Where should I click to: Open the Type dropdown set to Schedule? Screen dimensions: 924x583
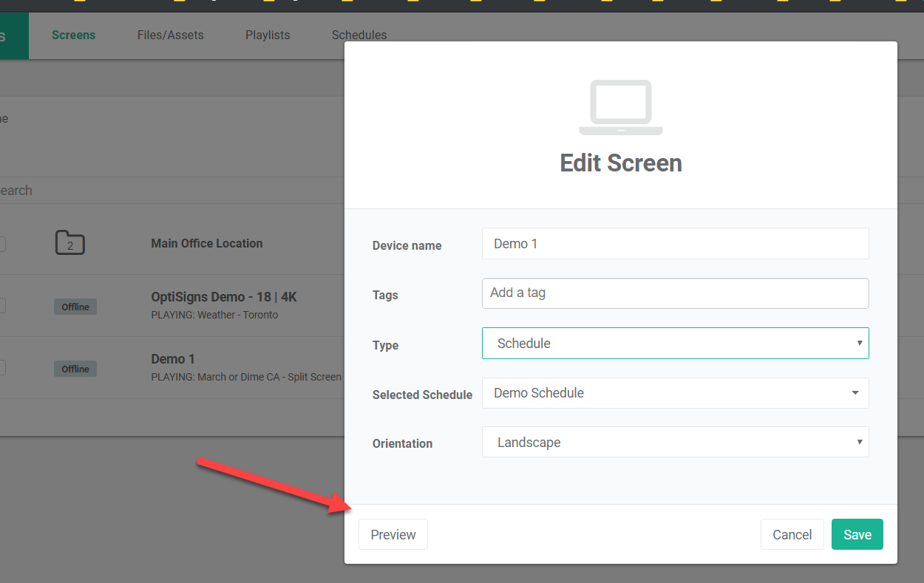point(676,344)
